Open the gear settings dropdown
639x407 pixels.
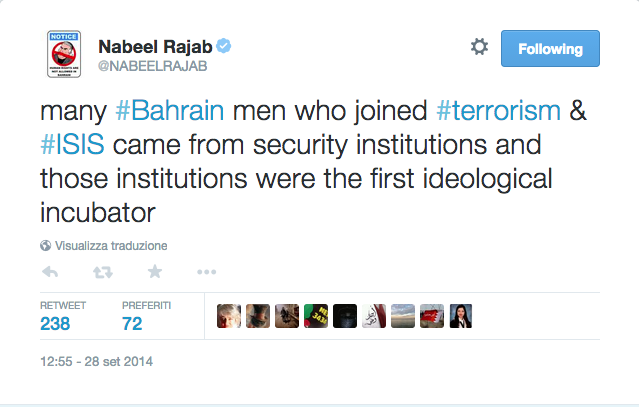coord(479,47)
